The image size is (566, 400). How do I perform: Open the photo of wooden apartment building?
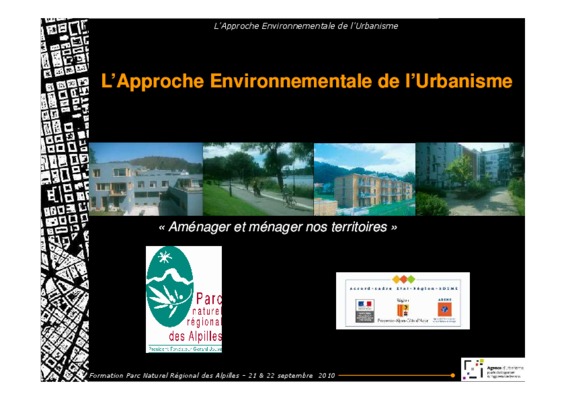point(365,179)
